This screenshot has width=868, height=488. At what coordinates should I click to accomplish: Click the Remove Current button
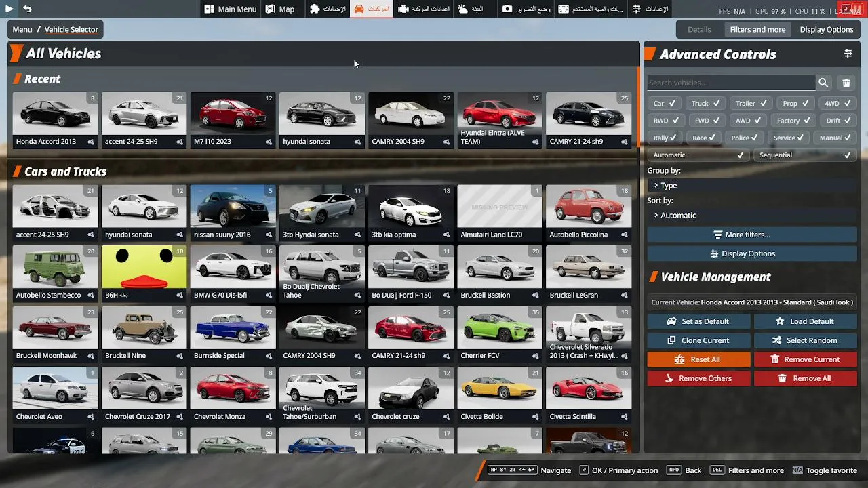click(x=806, y=359)
